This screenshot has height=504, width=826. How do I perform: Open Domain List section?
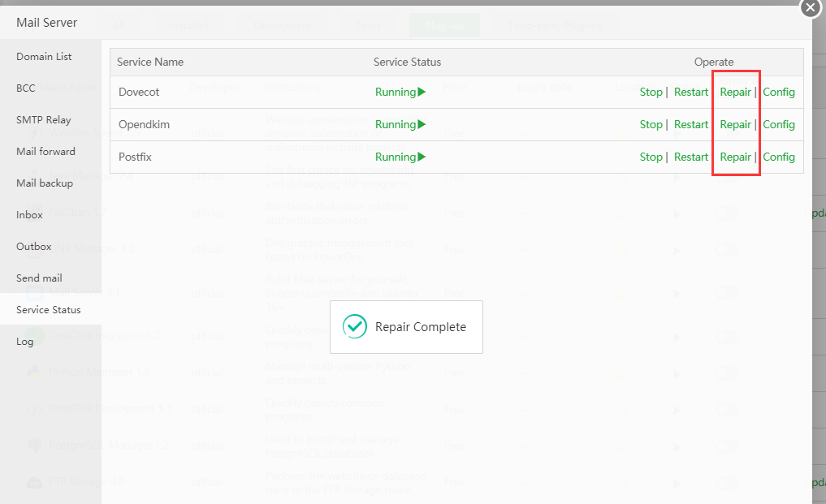pos(44,56)
